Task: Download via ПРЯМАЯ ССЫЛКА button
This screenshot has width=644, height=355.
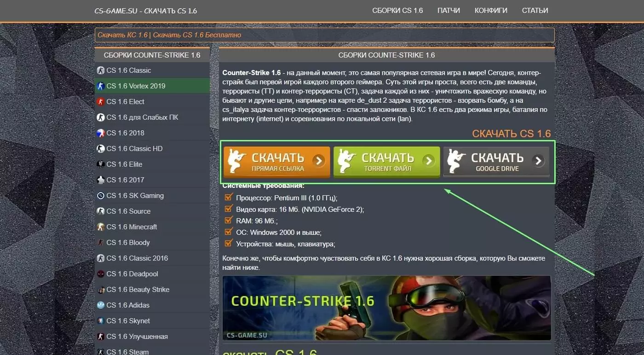Action: coord(277,162)
